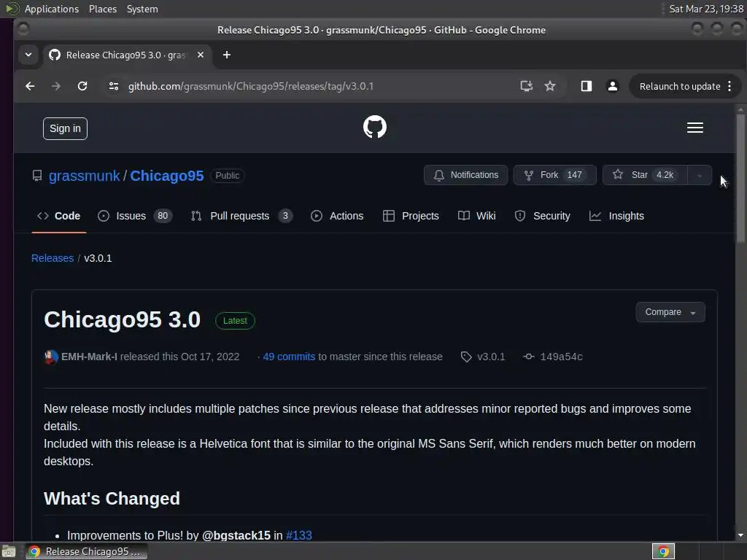This screenshot has height=560, width=747.
Task: Click the Sign in button
Action: tap(65, 128)
